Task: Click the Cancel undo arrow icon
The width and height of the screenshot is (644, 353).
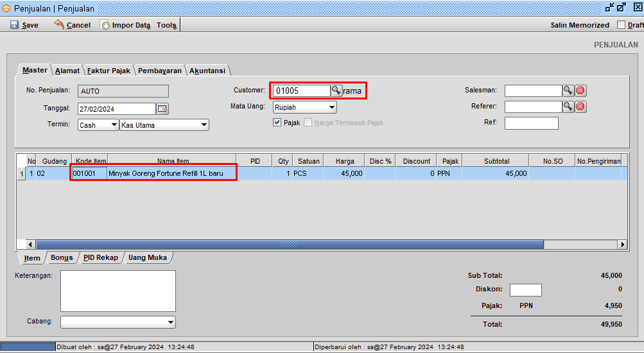Action: [59, 24]
